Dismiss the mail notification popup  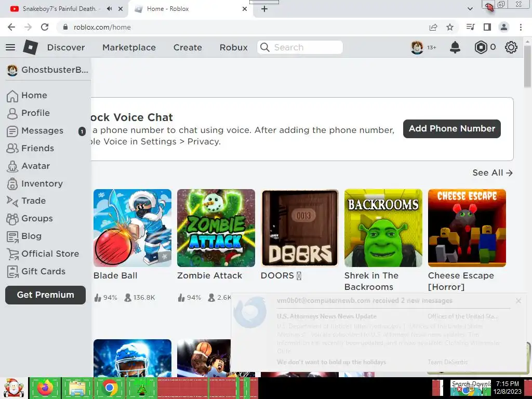pyautogui.click(x=518, y=301)
